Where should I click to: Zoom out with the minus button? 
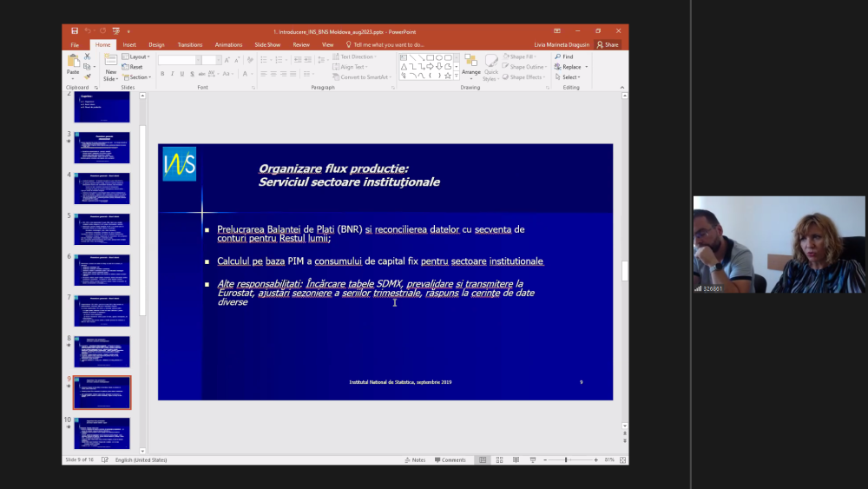coord(545,459)
